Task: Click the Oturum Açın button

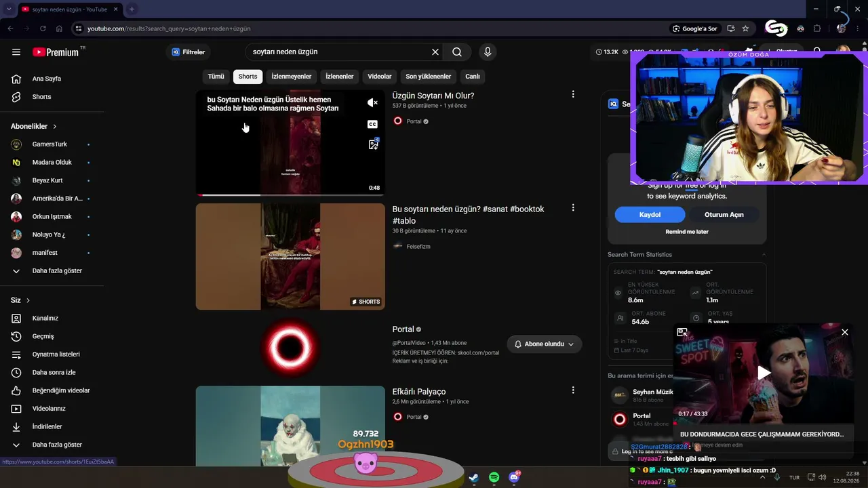Action: [724, 215]
